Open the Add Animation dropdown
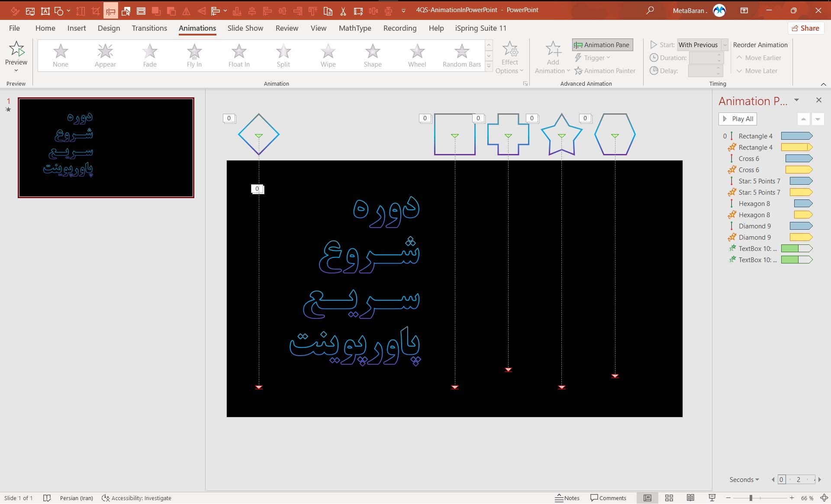The image size is (831, 504). click(x=553, y=58)
